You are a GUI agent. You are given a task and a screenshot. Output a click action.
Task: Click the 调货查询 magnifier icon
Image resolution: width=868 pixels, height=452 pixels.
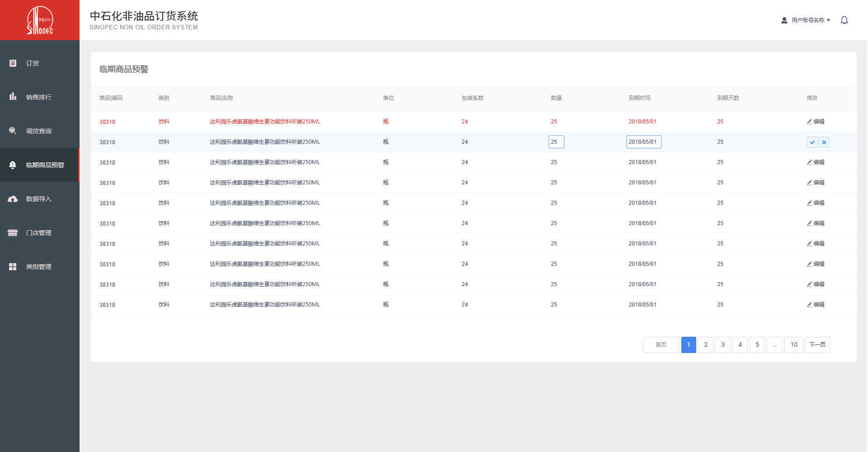[x=13, y=131]
